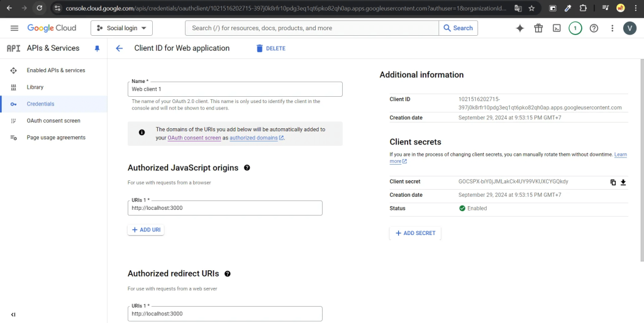Screen dimensions: 644x323
Task: Go back using the arrow icon
Action: click(x=119, y=48)
